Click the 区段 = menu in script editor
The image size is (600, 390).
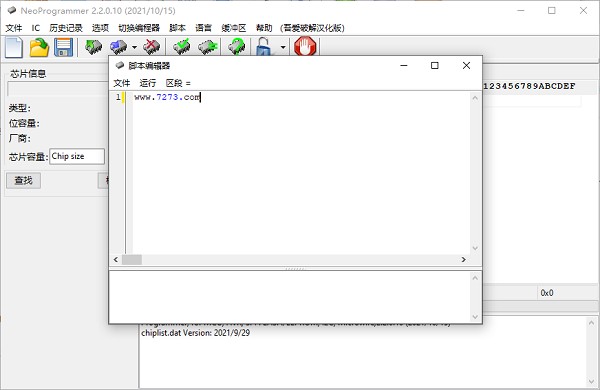[178, 83]
